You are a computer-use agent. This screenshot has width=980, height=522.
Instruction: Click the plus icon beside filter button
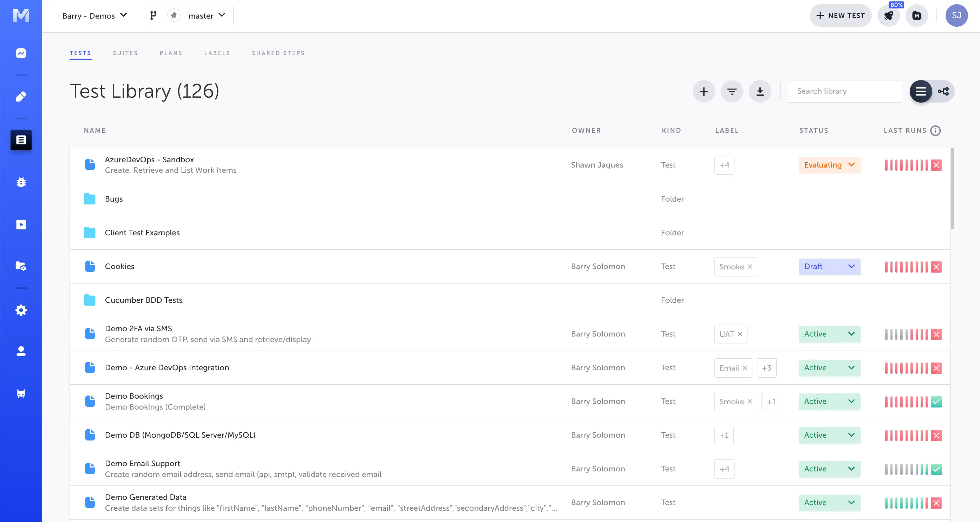(x=704, y=91)
